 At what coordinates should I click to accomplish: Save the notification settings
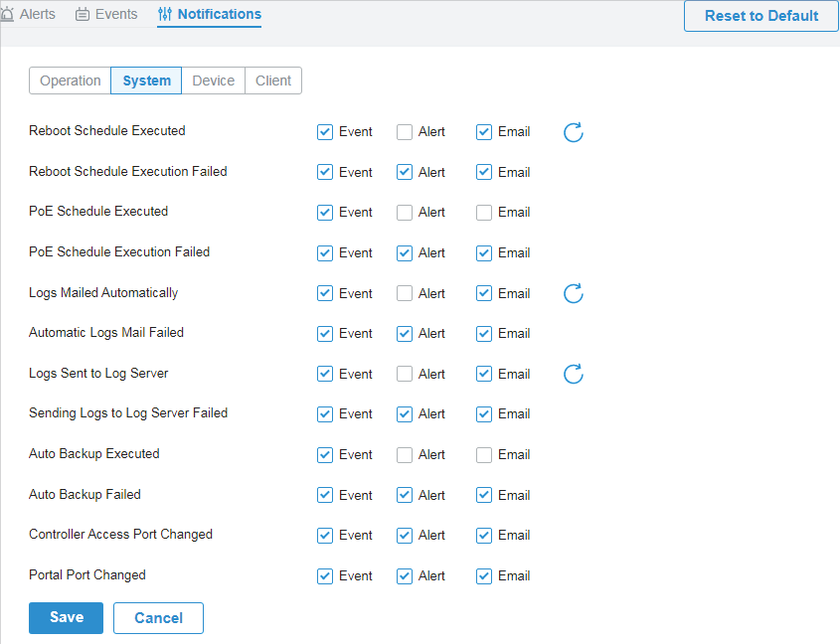tap(66, 618)
